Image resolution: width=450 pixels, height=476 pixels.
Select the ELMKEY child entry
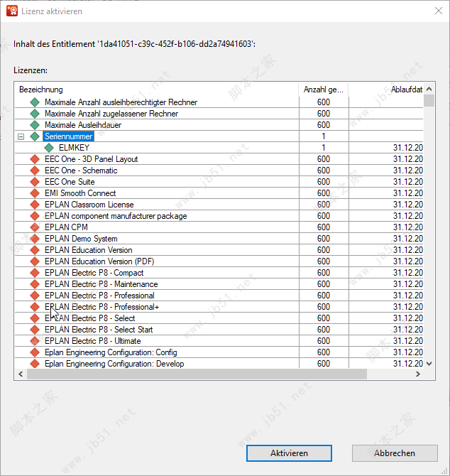[74, 148]
